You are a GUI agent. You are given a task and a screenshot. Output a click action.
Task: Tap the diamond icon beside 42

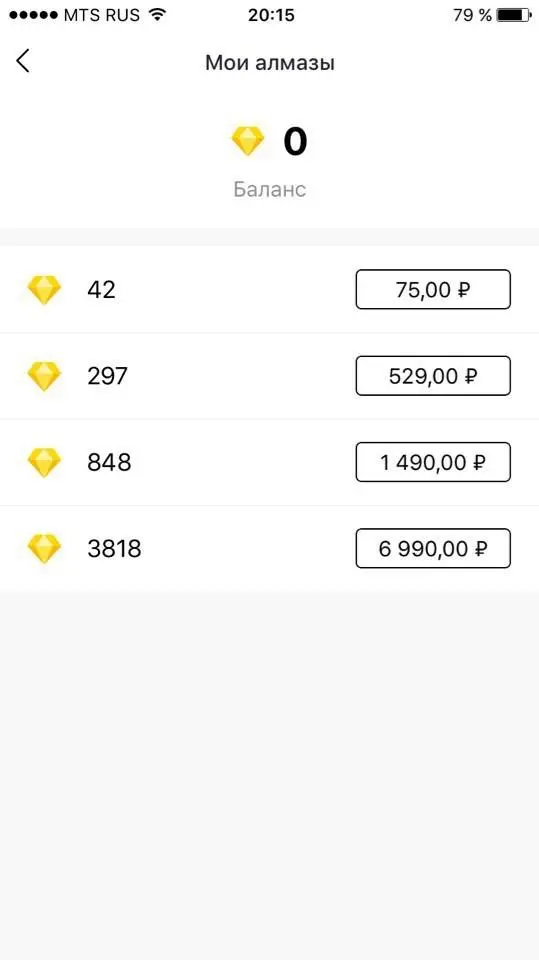click(x=45, y=290)
